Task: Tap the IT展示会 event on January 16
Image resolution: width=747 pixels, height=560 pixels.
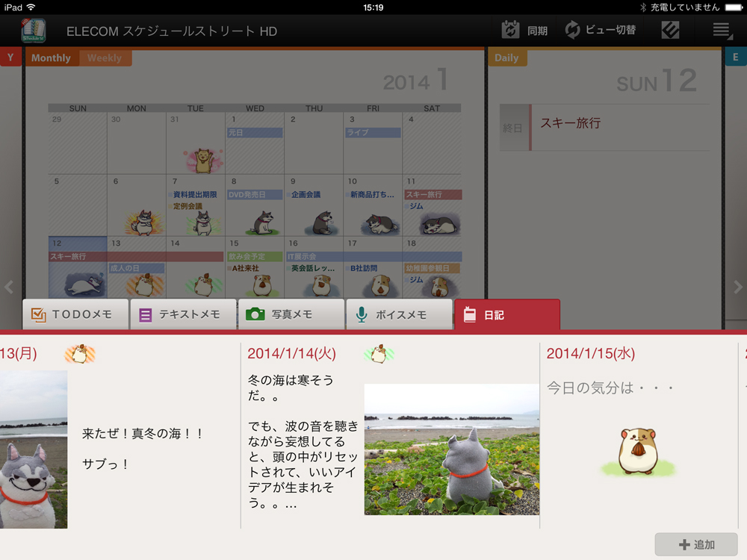Action: (373, 257)
